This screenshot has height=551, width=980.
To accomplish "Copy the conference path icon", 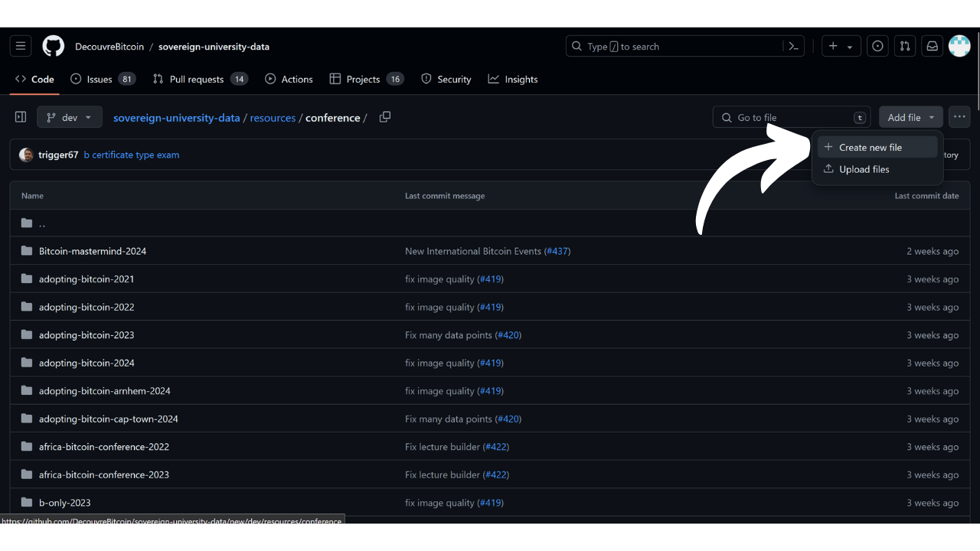I will tap(385, 117).
